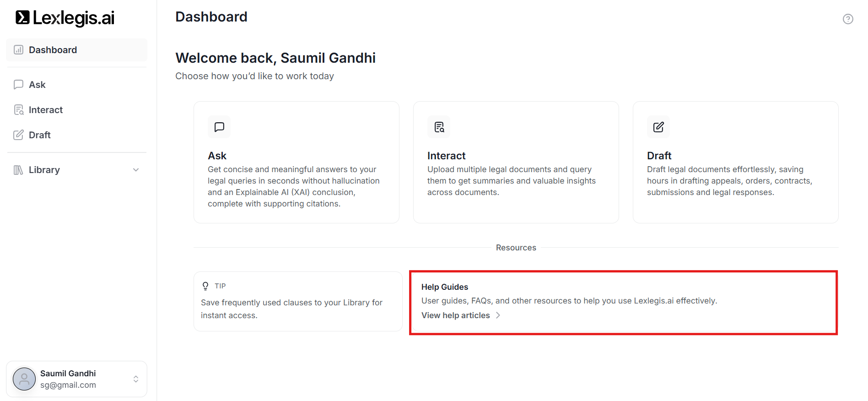Open the help question mark icon

click(x=848, y=19)
